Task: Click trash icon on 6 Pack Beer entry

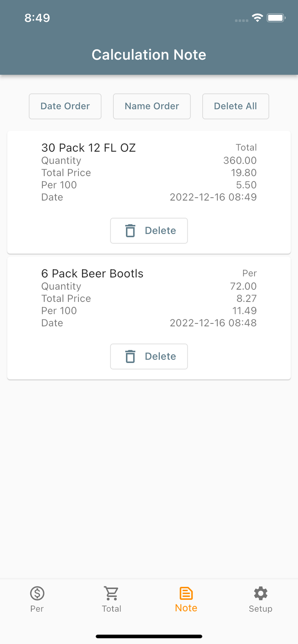Action: [130, 356]
